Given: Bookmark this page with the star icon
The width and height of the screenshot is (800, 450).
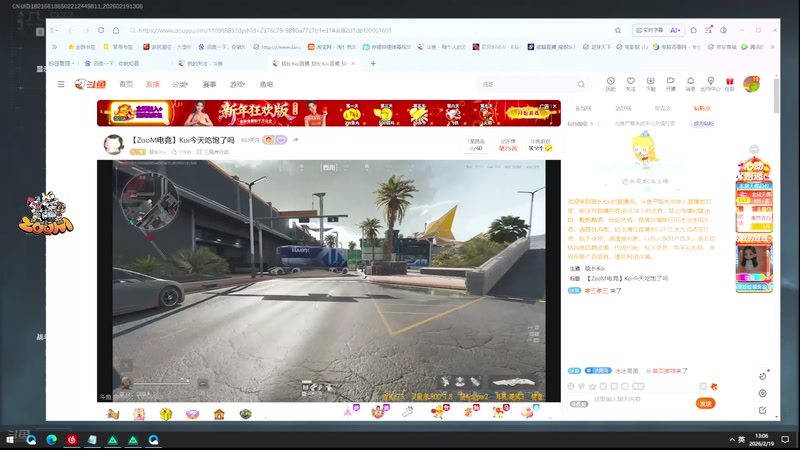Looking at the screenshot, I should pyautogui.click(x=618, y=30).
